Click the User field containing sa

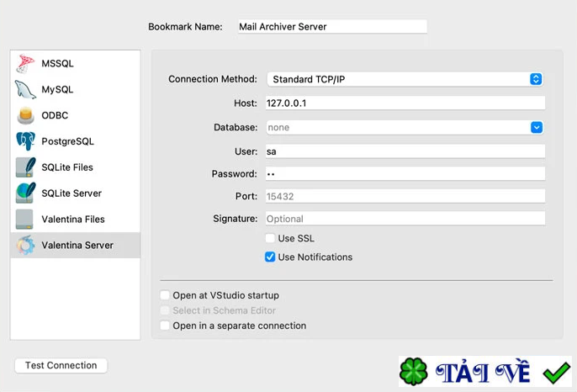405,151
